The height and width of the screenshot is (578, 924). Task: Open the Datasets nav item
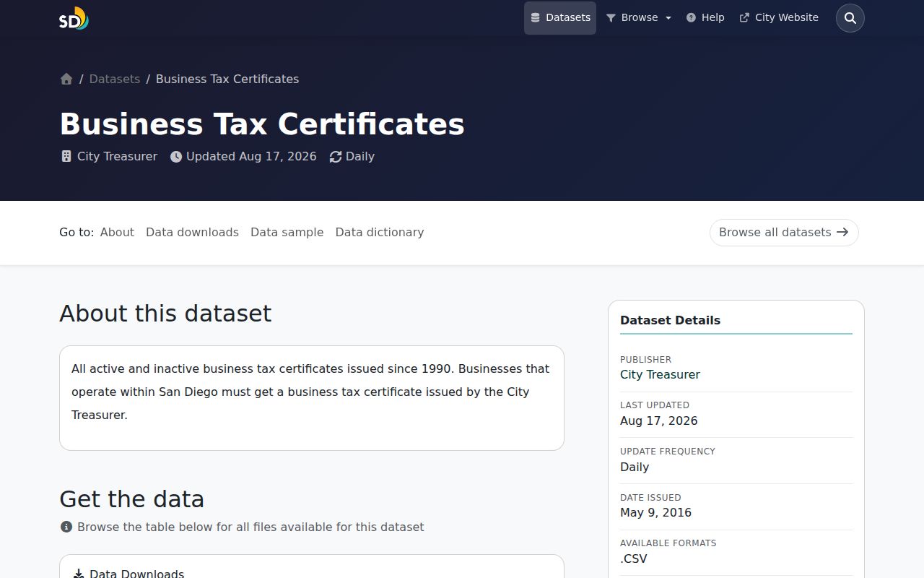pyautogui.click(x=560, y=17)
